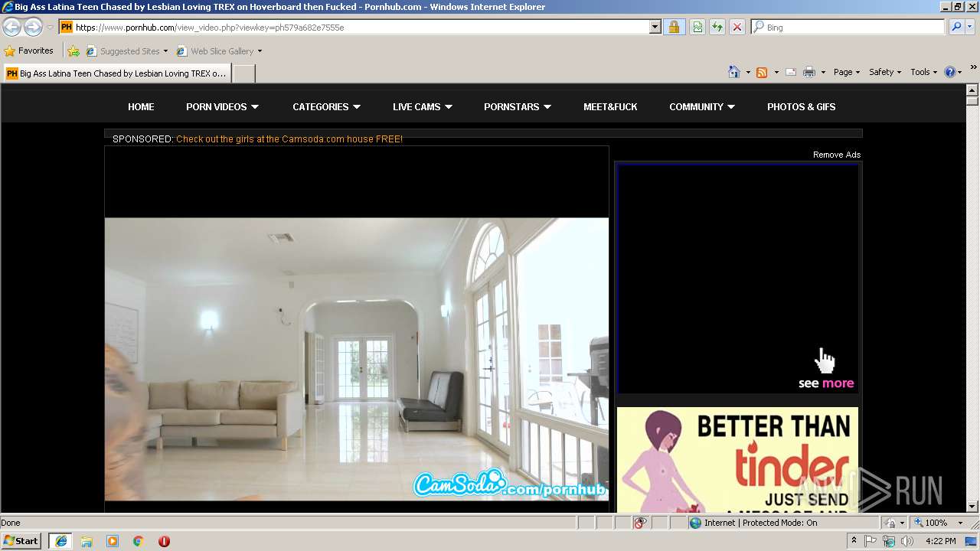Click the address bar URL field
Viewport: 980px width, 551px height.
coord(354,28)
